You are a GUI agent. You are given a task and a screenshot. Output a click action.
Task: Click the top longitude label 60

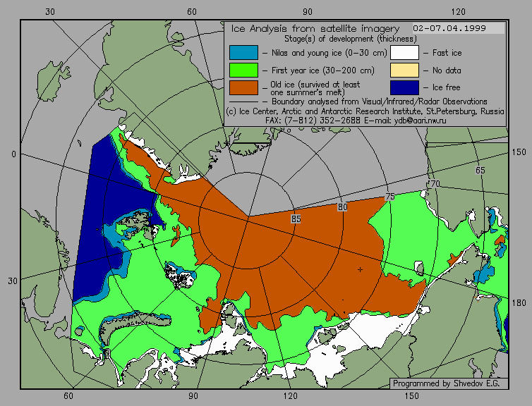pos(192,12)
